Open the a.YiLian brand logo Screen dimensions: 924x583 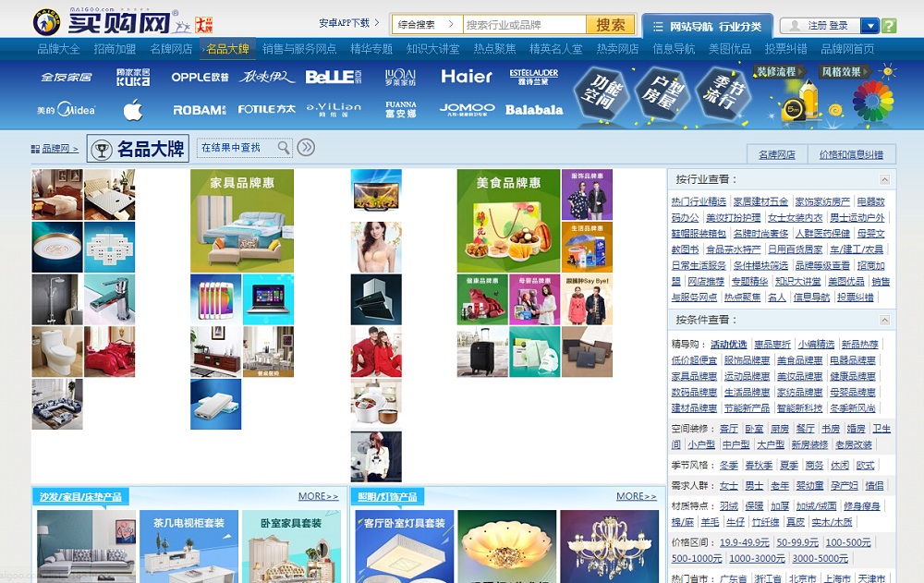tap(334, 109)
